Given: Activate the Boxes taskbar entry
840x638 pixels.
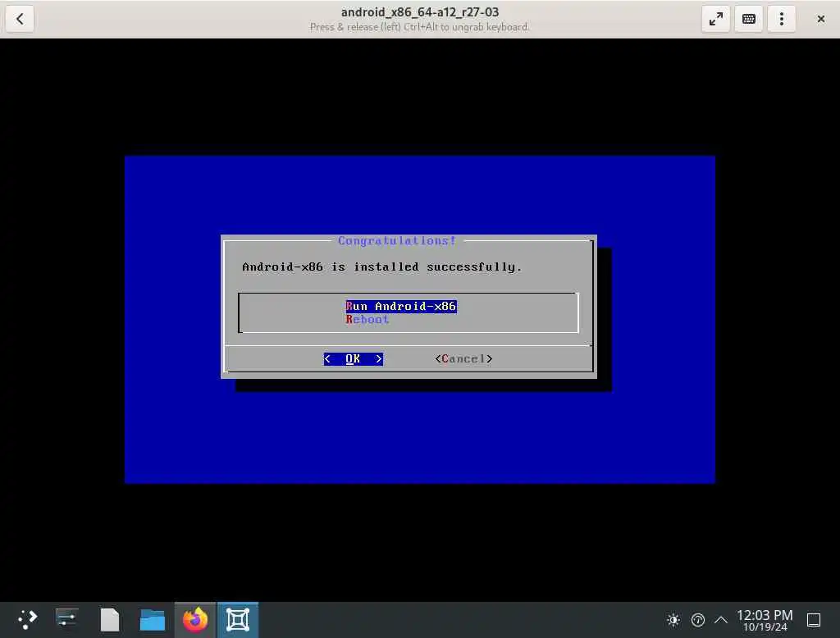Looking at the screenshot, I should (x=238, y=620).
